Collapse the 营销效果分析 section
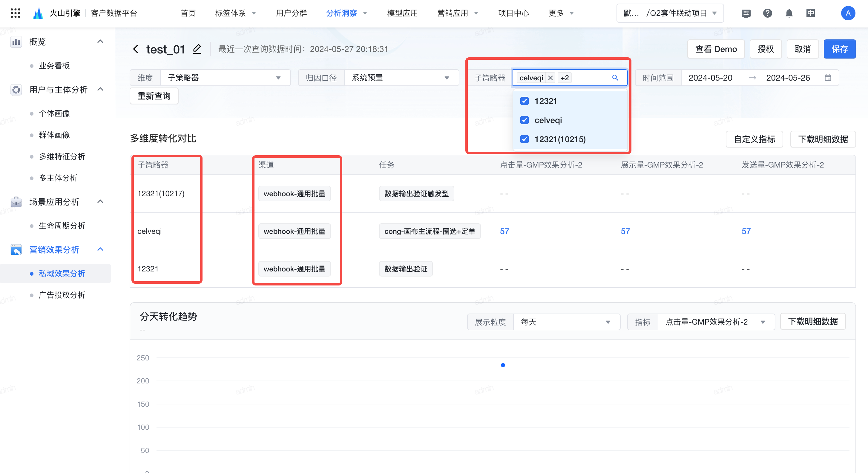Screen dimensions: 868x473 [100, 249]
